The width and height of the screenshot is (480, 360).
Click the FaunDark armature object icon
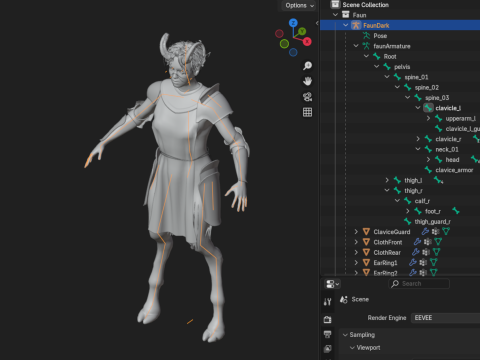(x=356, y=25)
